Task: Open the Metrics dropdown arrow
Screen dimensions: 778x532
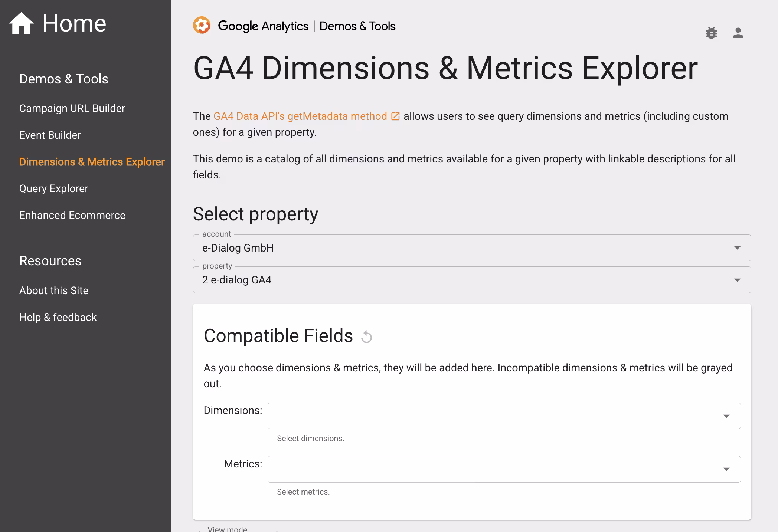Action: pyautogui.click(x=726, y=470)
